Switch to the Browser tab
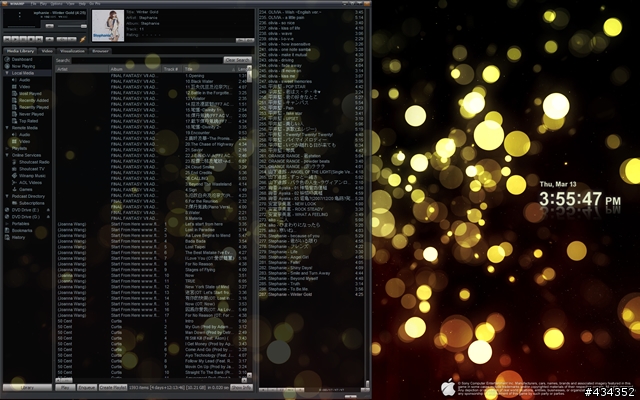Image resolution: width=640 pixels, height=400 pixels. pyautogui.click(x=100, y=51)
